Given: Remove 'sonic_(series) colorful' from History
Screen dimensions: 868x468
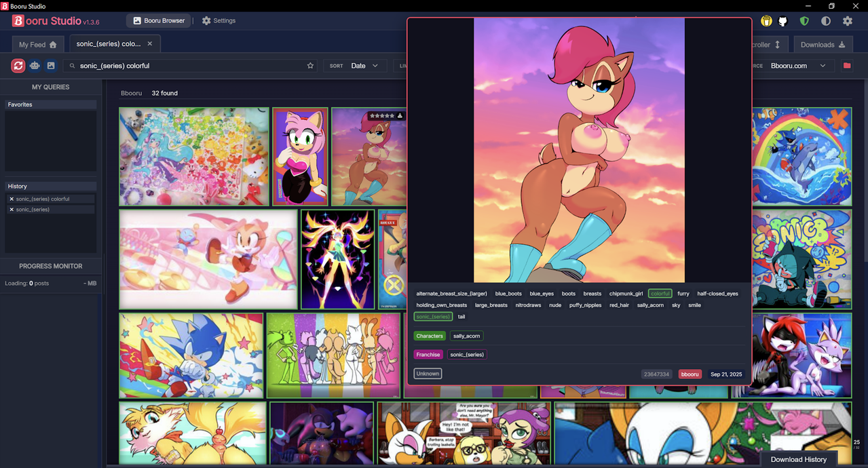Looking at the screenshot, I should pyautogui.click(x=12, y=199).
